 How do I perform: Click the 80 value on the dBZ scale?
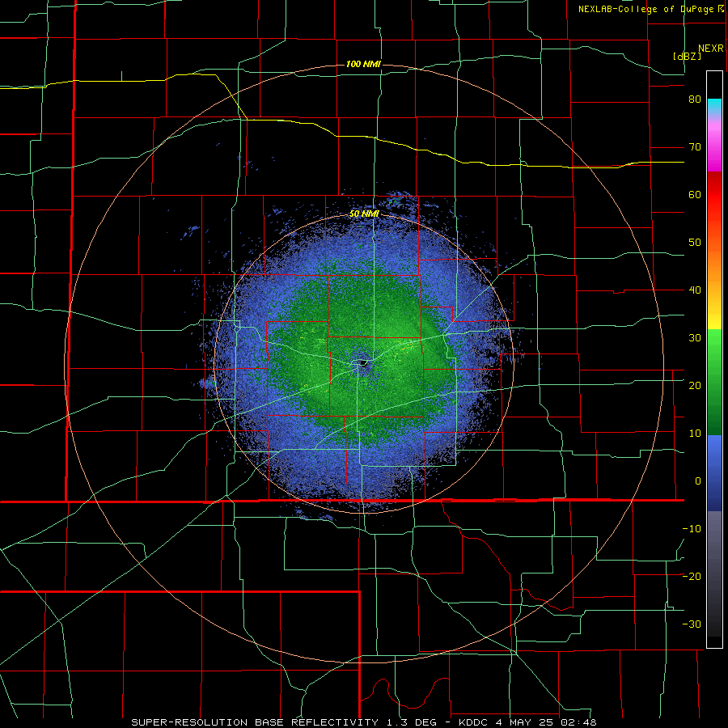[695, 99]
